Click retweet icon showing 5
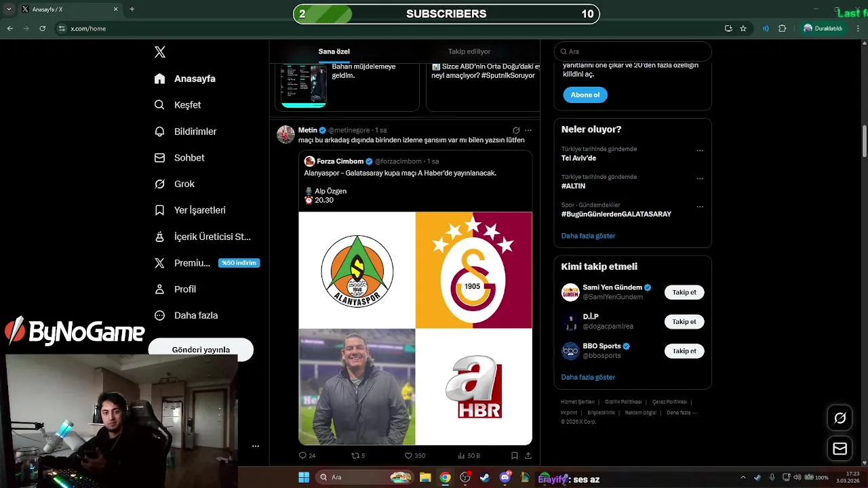Screen dimensions: 868x488 point(355,455)
